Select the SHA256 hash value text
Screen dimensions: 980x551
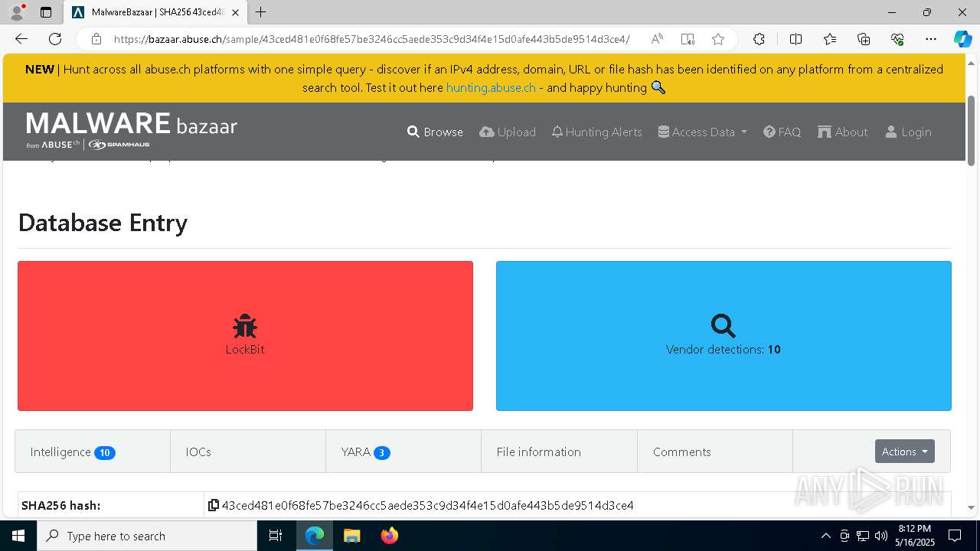tap(427, 505)
